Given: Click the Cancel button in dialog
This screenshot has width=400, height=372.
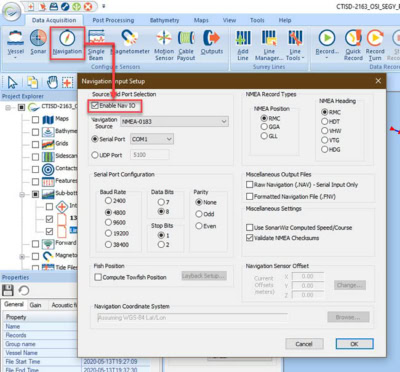Looking at the screenshot, I should click(304, 344).
